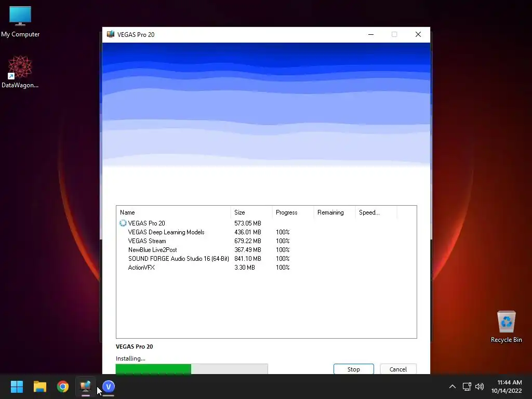Click the blue V taskbar icon

(x=109, y=387)
